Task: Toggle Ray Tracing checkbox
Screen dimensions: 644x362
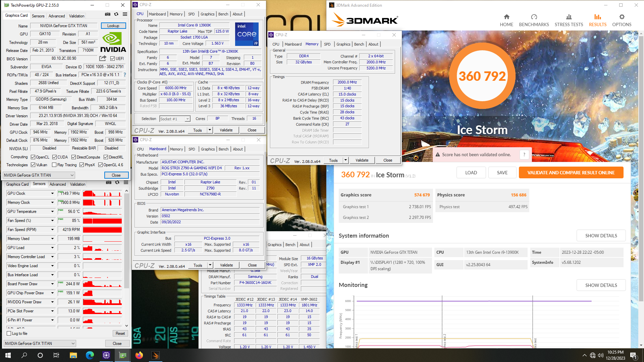Action: 54,165
